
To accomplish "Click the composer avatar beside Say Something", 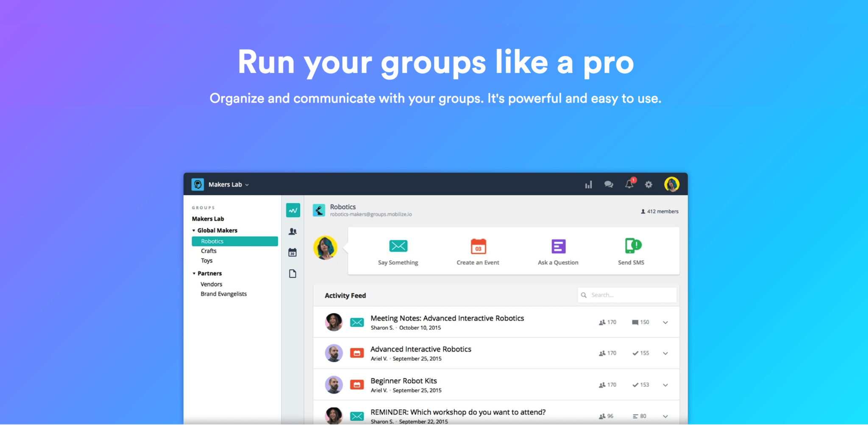I will [325, 248].
